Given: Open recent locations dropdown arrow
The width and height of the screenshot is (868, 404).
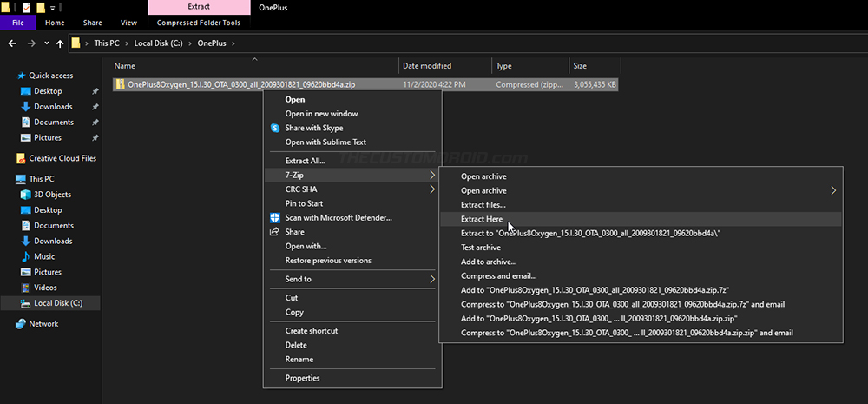Looking at the screenshot, I should (47, 43).
